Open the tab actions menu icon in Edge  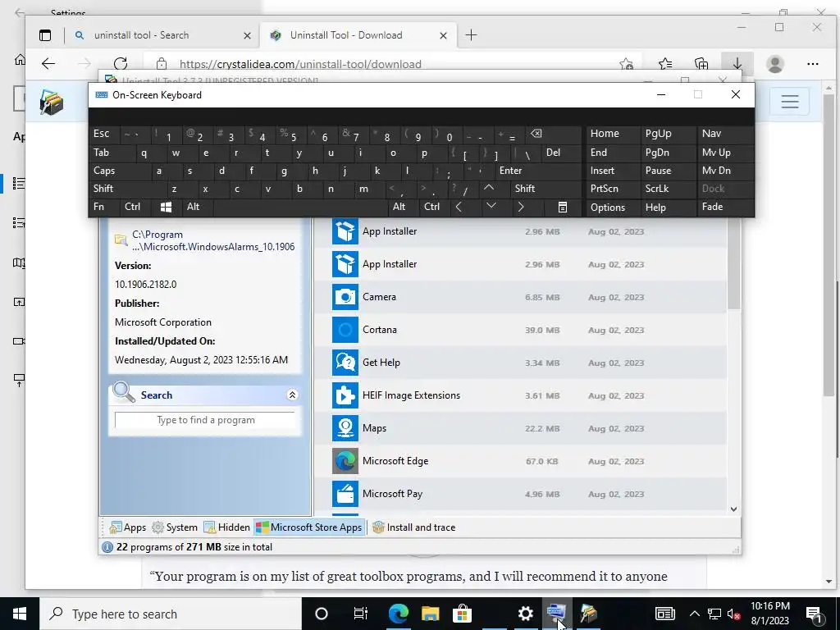45,35
